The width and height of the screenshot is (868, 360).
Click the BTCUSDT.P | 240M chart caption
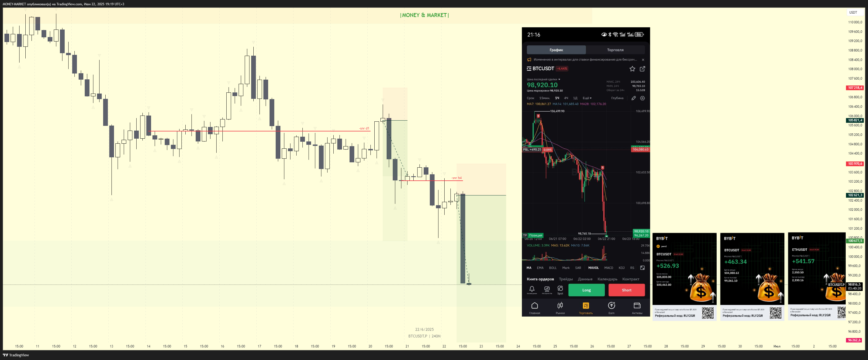pyautogui.click(x=424, y=336)
